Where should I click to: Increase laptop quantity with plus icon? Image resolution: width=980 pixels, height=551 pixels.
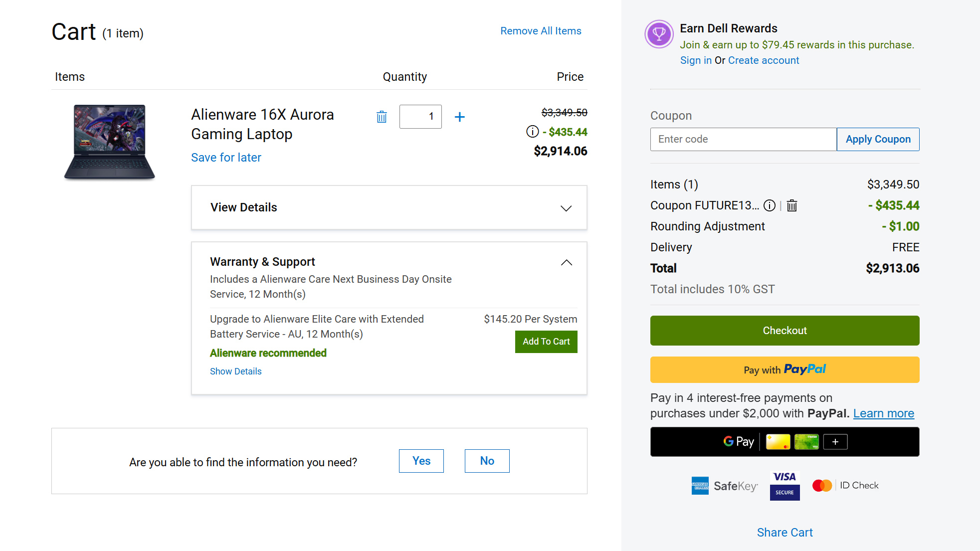pyautogui.click(x=459, y=117)
